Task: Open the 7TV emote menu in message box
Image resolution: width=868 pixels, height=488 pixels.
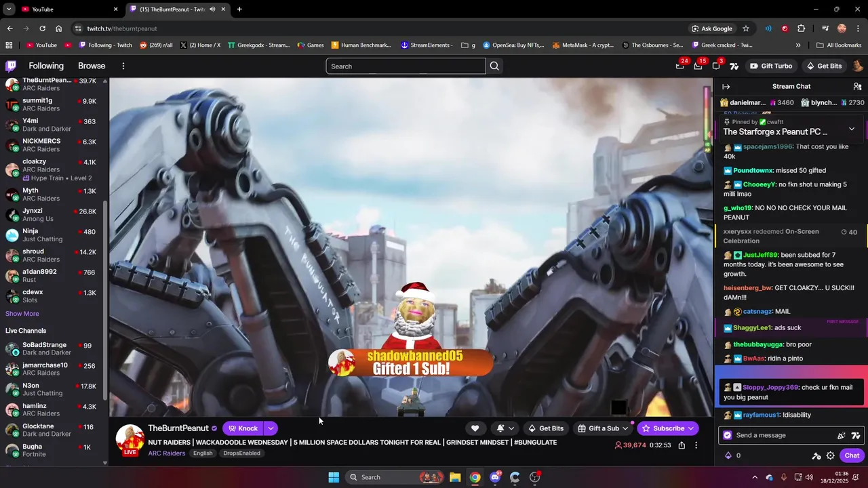Action: click(x=856, y=435)
